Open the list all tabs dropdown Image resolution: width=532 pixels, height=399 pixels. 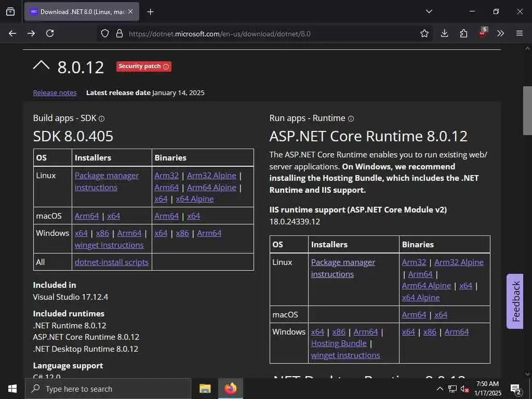(429, 11)
